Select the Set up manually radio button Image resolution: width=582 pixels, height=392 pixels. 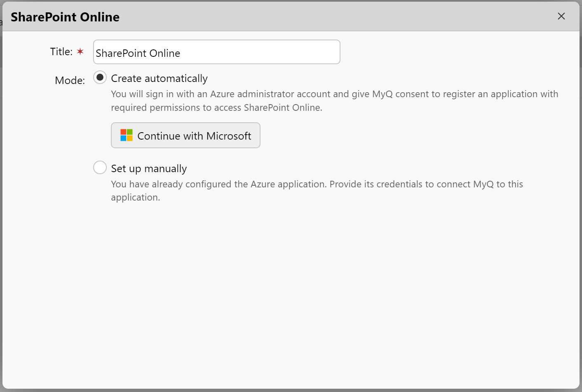pyautogui.click(x=100, y=167)
